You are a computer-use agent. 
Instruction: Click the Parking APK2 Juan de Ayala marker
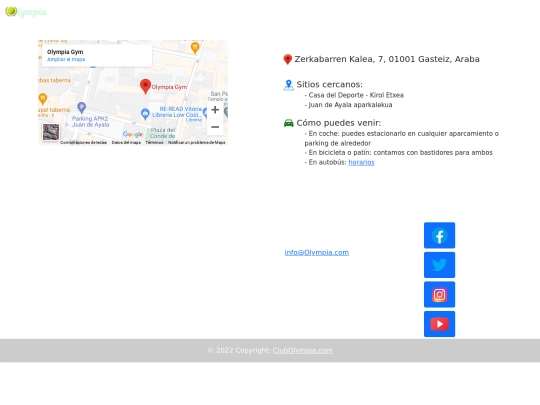[81, 108]
